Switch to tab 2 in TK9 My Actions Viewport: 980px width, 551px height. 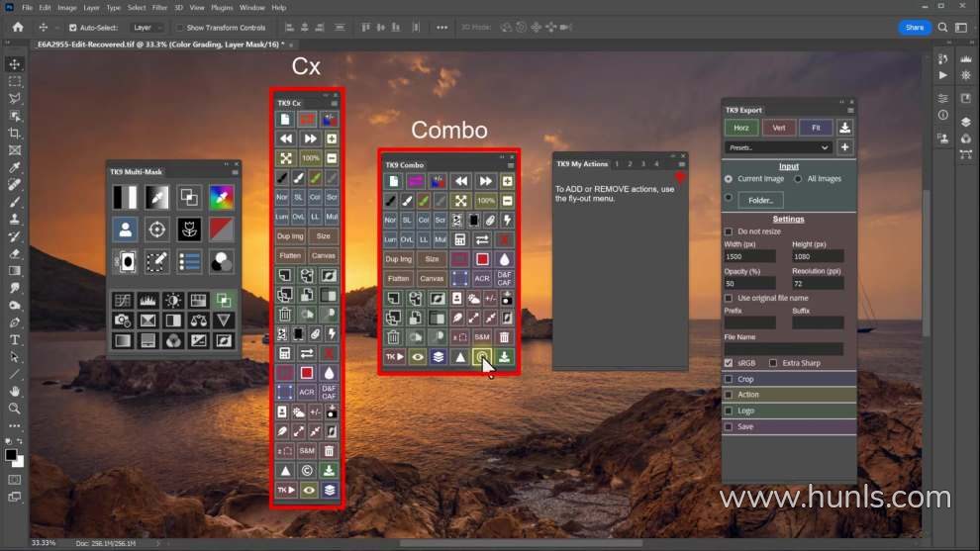click(630, 164)
